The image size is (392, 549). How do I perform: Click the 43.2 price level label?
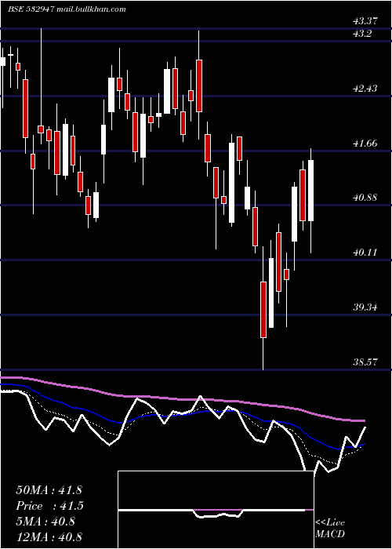coord(362,34)
